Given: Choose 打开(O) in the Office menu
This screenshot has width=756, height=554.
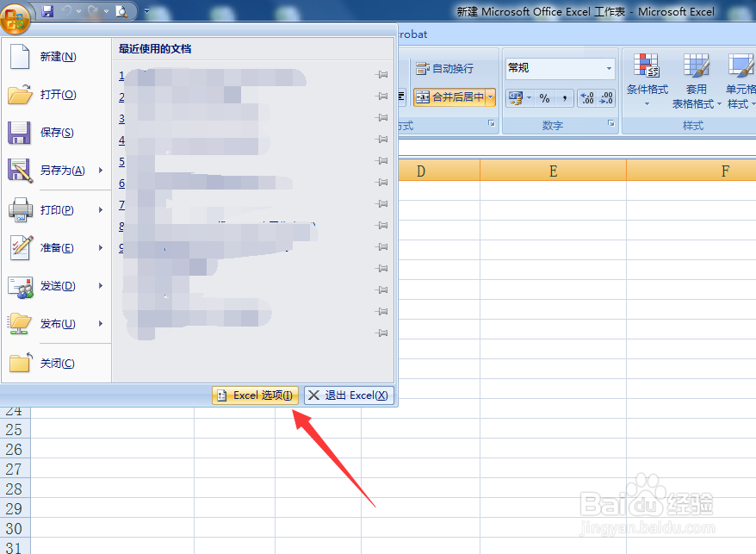Looking at the screenshot, I should click(x=57, y=95).
